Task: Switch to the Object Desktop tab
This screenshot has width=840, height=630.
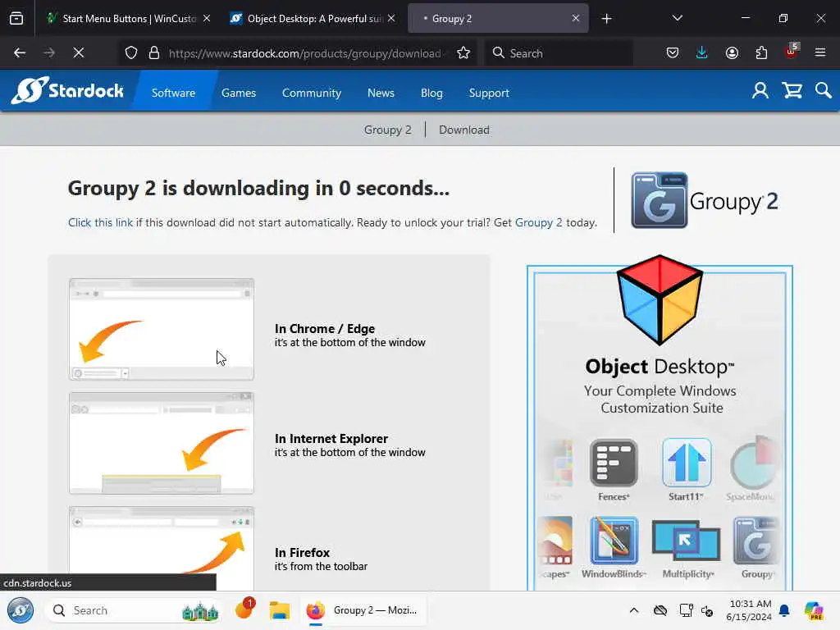Action: click(x=313, y=18)
